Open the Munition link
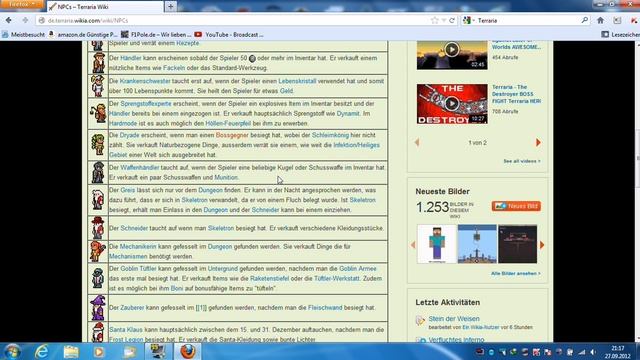This screenshot has height=360, width=640. (x=226, y=177)
